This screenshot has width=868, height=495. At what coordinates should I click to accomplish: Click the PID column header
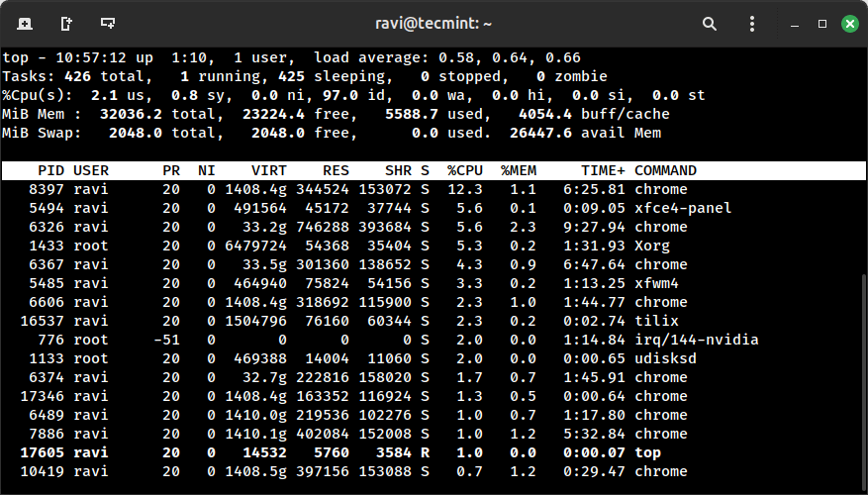tap(49, 170)
